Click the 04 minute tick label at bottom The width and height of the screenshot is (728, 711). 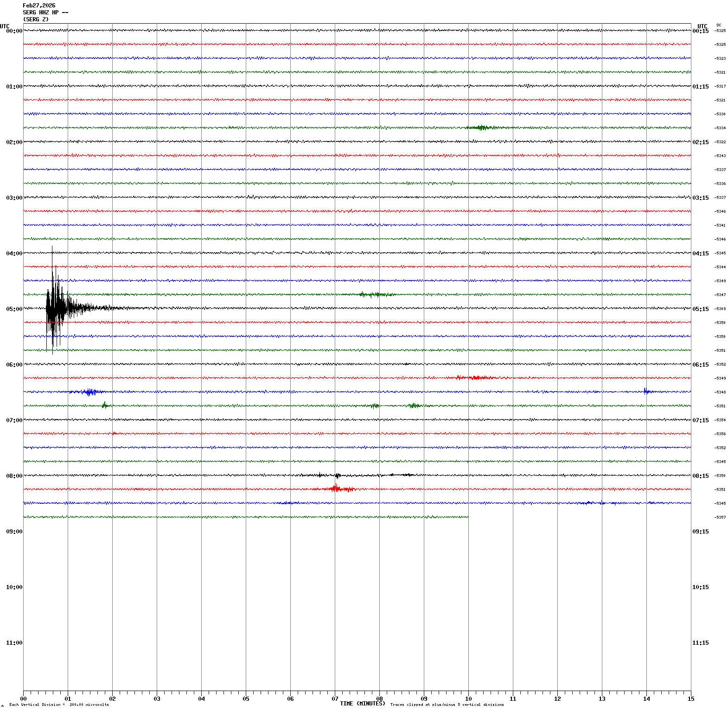click(x=201, y=699)
